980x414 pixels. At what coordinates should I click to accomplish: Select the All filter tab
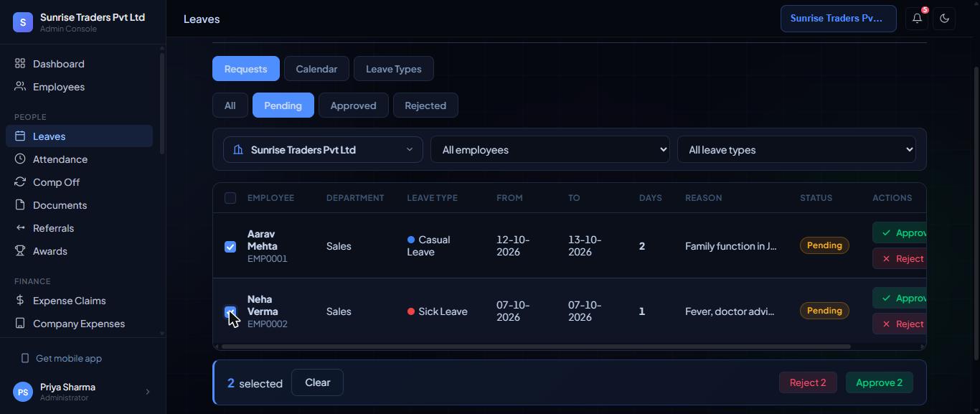(x=230, y=105)
